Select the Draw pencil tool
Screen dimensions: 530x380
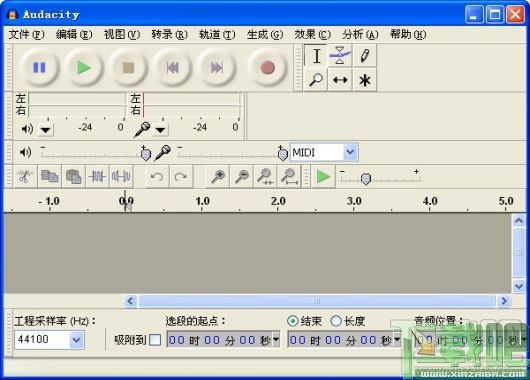pos(364,55)
